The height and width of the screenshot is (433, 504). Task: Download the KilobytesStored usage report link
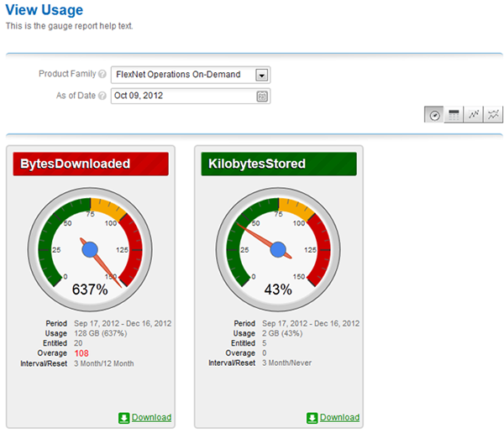[x=339, y=417]
